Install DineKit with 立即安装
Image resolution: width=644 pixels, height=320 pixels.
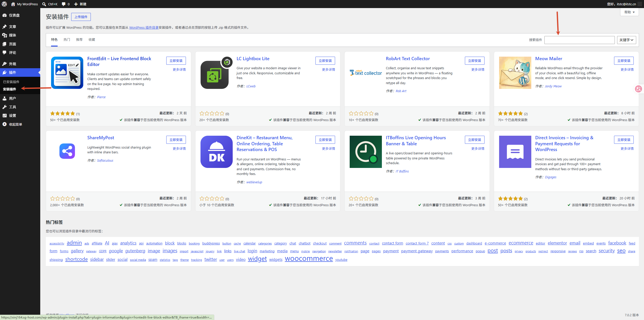[x=325, y=140]
